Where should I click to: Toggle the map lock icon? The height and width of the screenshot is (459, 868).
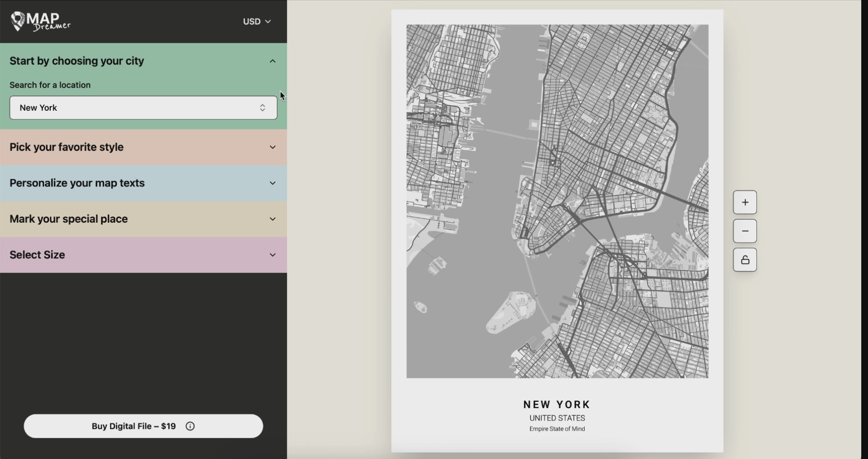point(745,260)
